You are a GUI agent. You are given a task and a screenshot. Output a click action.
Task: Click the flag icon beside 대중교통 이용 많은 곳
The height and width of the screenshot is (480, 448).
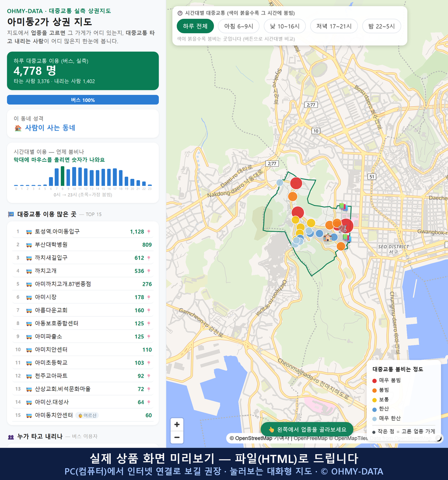[x=11, y=214]
